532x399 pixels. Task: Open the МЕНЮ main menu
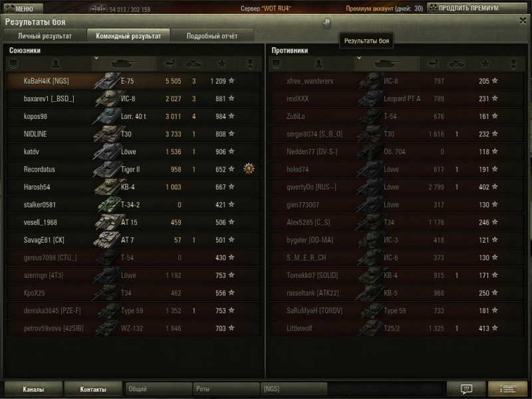23,9
